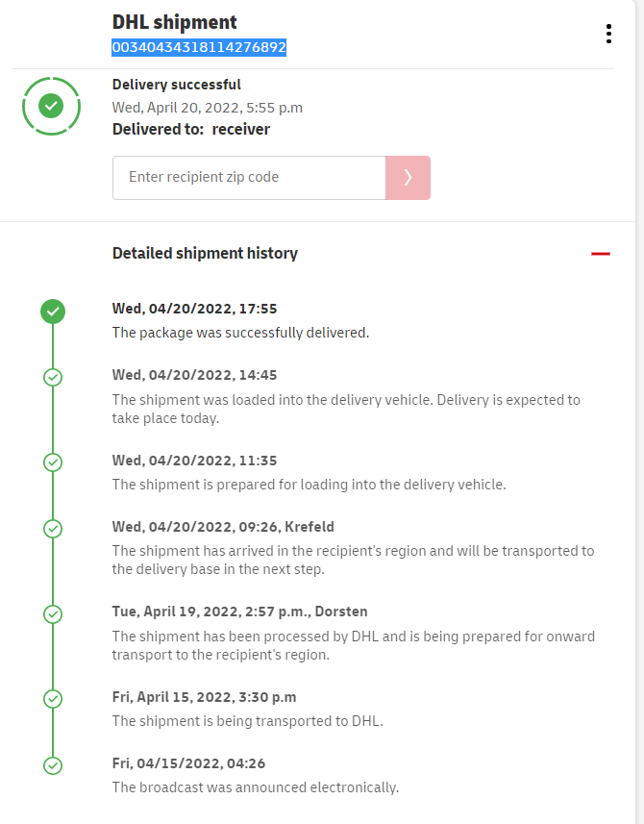Viewport: 644px width, 824px height.
Task: Click the Krefeld arrival event description
Action: (353, 560)
